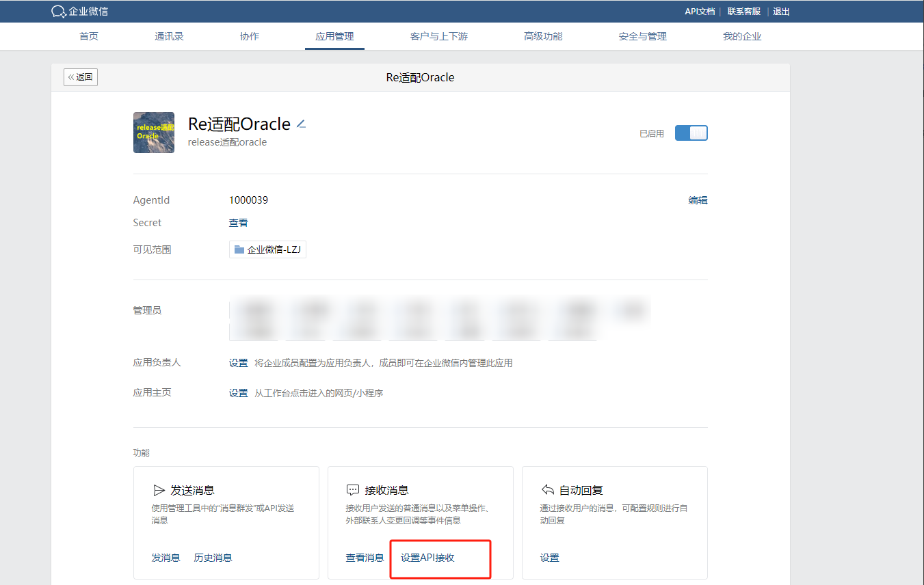Click the Re适配Oracle page title bar text
This screenshot has height=585, width=924.
420,77
